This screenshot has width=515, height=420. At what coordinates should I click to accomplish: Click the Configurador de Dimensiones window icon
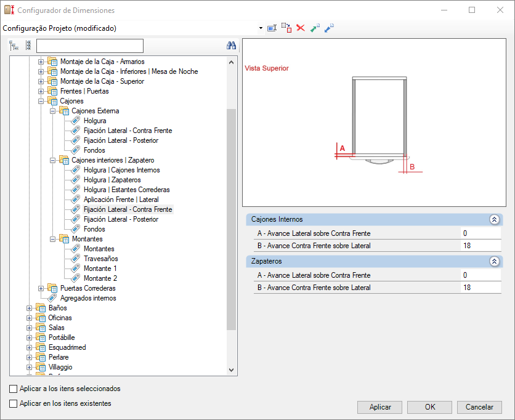click(9, 10)
